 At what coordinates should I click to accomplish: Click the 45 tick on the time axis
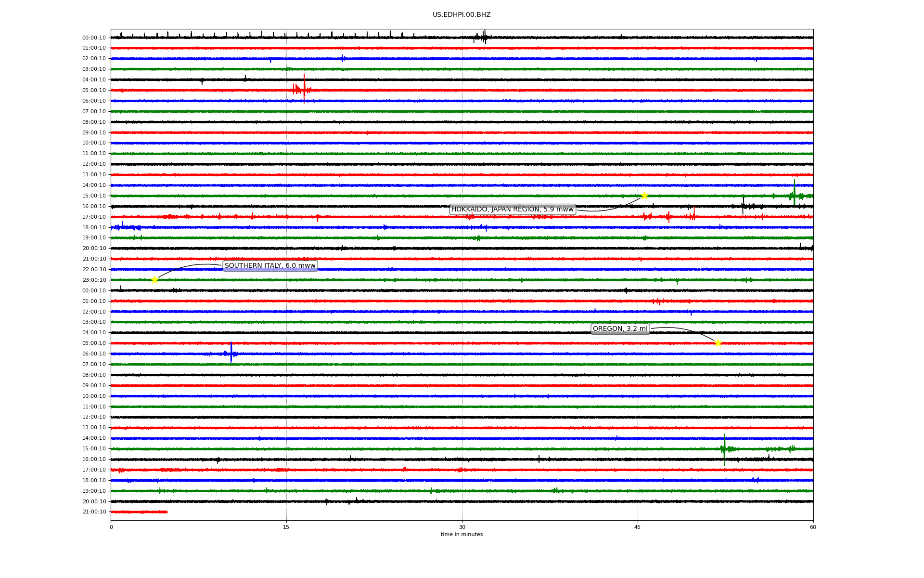[x=638, y=527]
